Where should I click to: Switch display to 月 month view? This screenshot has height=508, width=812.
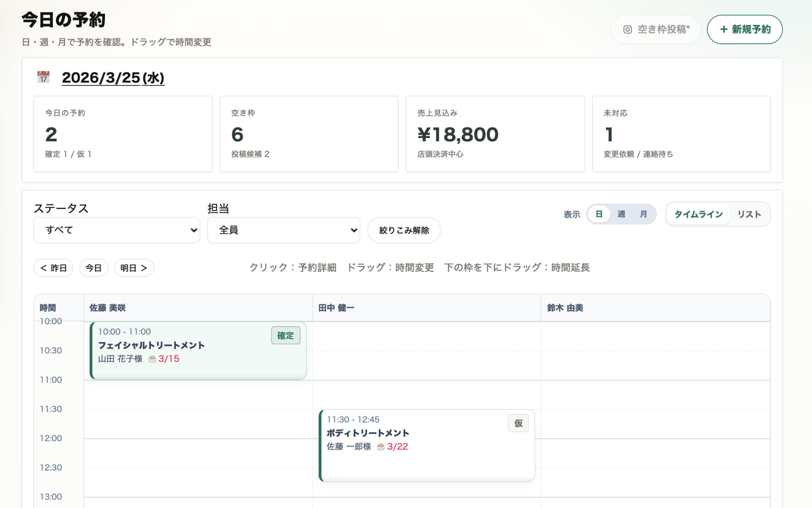(x=644, y=214)
